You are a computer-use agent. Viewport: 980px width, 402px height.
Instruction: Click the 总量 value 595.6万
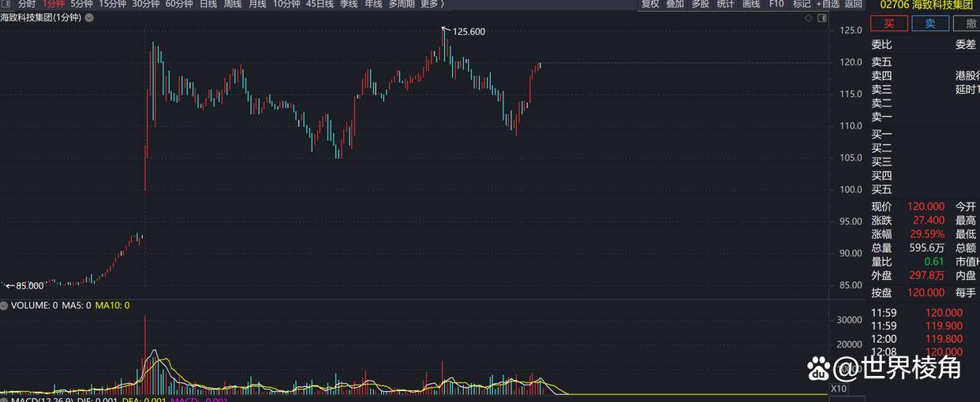pos(927,248)
